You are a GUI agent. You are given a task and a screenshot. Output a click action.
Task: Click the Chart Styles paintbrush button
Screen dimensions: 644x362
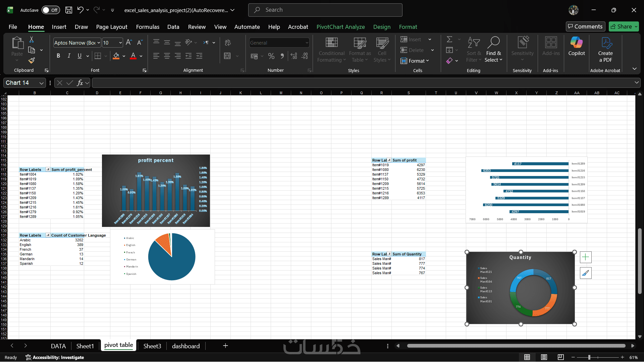pyautogui.click(x=585, y=273)
